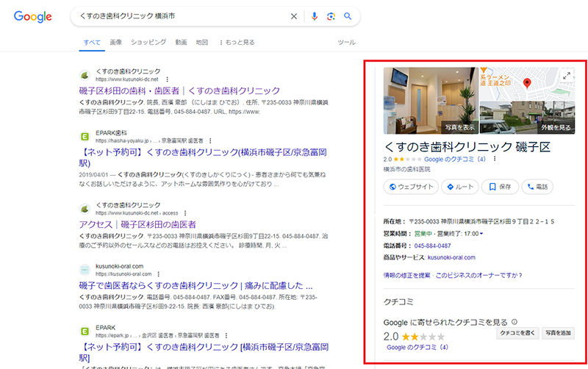Screen dimensions: 588x369
Task: Click the kusunoki-dc.net favicon of first result
Action: pos(85,76)
